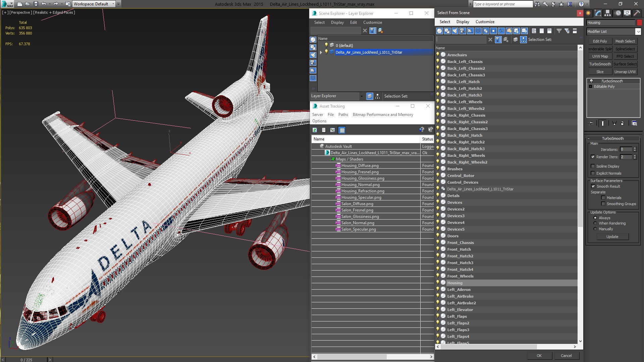The width and height of the screenshot is (644, 362).
Task: Click add new layer icon in Scene Explorer
Action: point(380,31)
